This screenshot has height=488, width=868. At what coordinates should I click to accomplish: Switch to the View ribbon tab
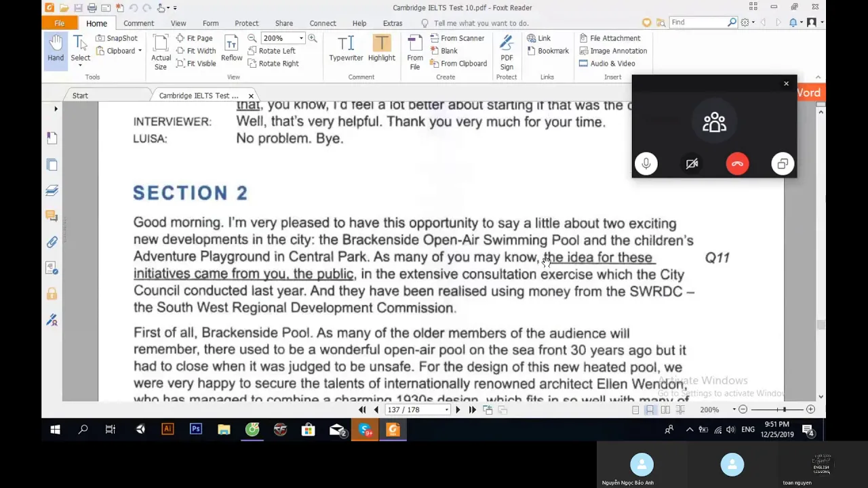(x=178, y=23)
